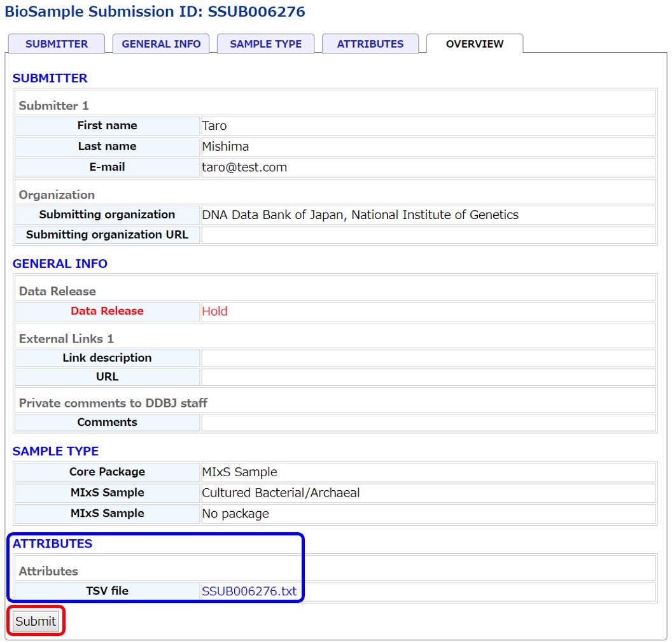Click the empty Submitting organization URL cell

tap(428, 235)
